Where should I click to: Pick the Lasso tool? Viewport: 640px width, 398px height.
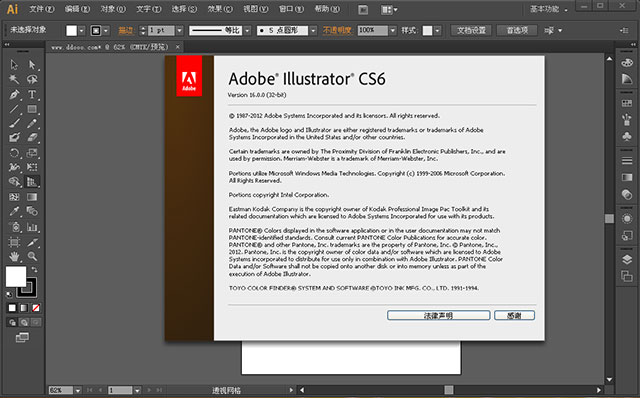click(x=32, y=79)
